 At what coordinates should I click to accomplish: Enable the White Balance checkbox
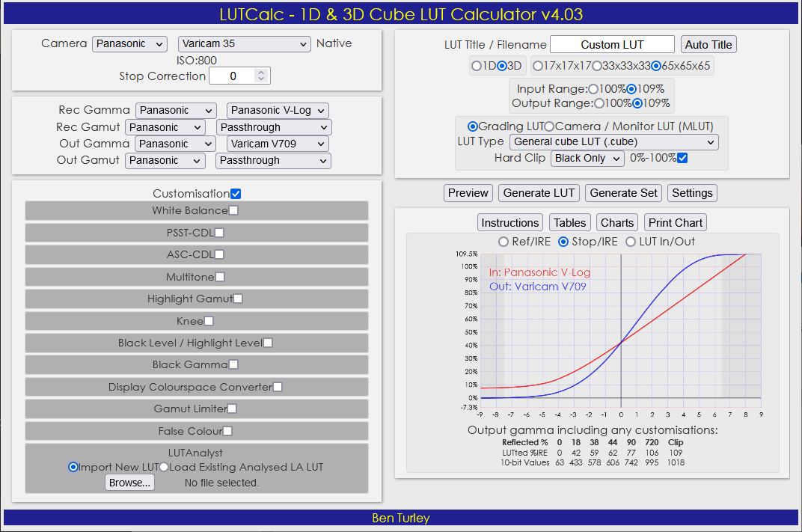pos(233,210)
